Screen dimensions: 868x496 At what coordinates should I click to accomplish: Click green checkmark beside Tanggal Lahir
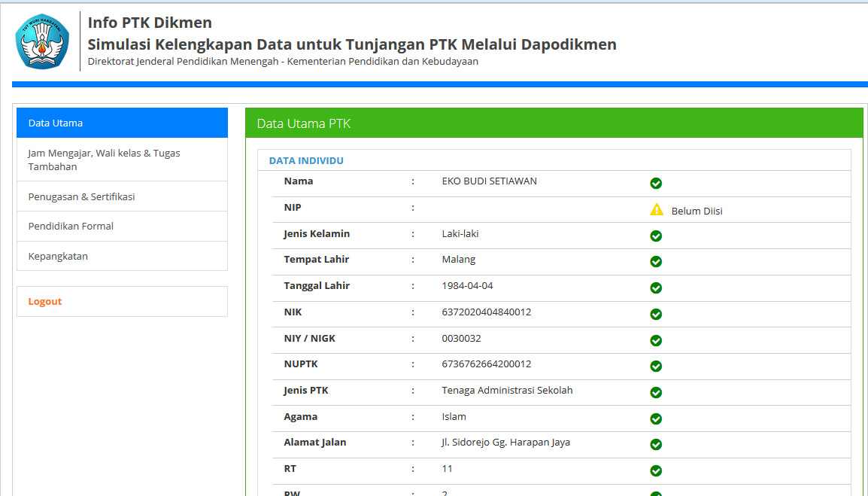pyautogui.click(x=656, y=288)
